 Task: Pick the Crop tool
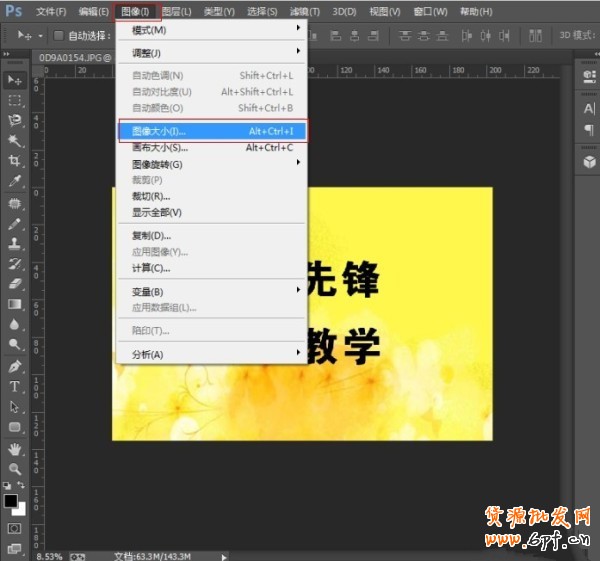click(x=15, y=161)
